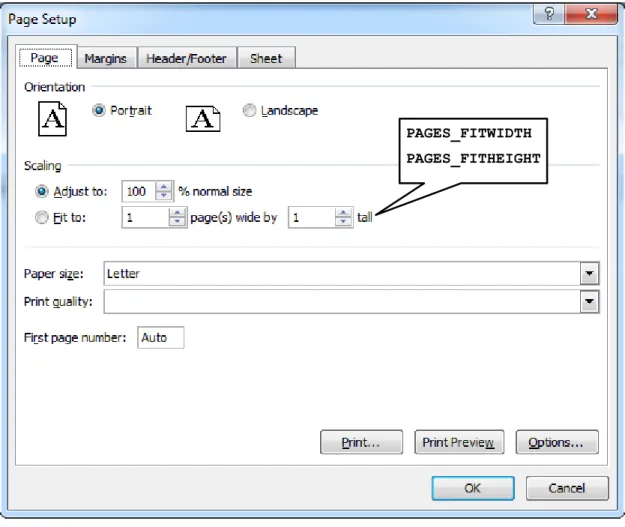Screen dimensions: 625x527
Task: Decrease the pages tall value
Action: coord(343,222)
